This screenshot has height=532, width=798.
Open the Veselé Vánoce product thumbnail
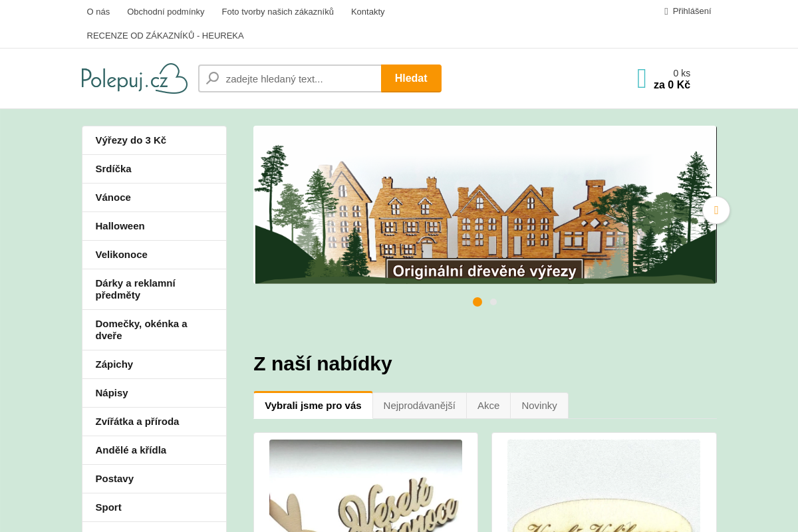click(366, 485)
